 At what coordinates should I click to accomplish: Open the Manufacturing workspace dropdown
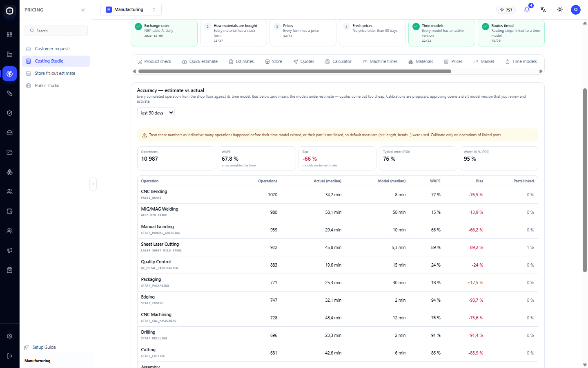point(131,9)
